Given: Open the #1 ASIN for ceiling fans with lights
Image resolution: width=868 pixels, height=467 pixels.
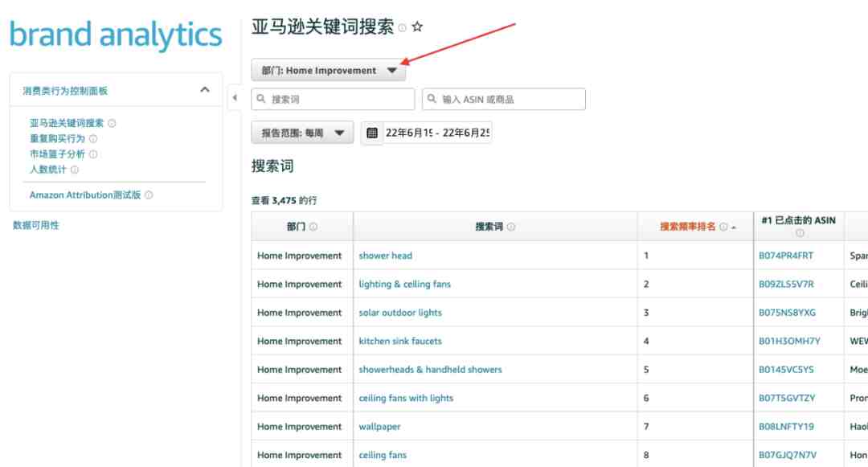Looking at the screenshot, I should click(x=787, y=399).
